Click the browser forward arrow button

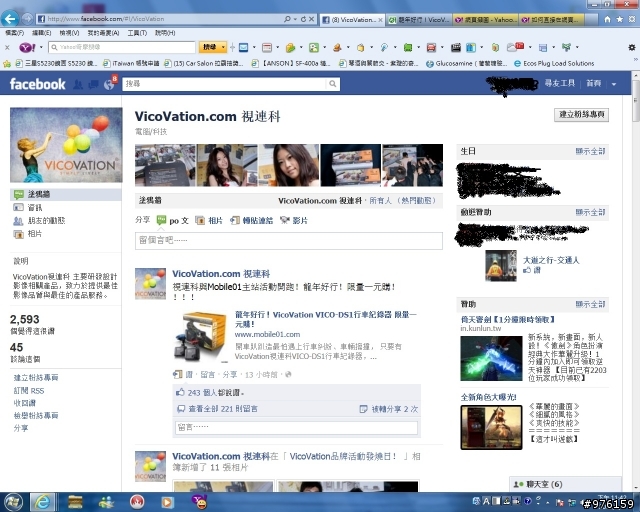[27, 19]
